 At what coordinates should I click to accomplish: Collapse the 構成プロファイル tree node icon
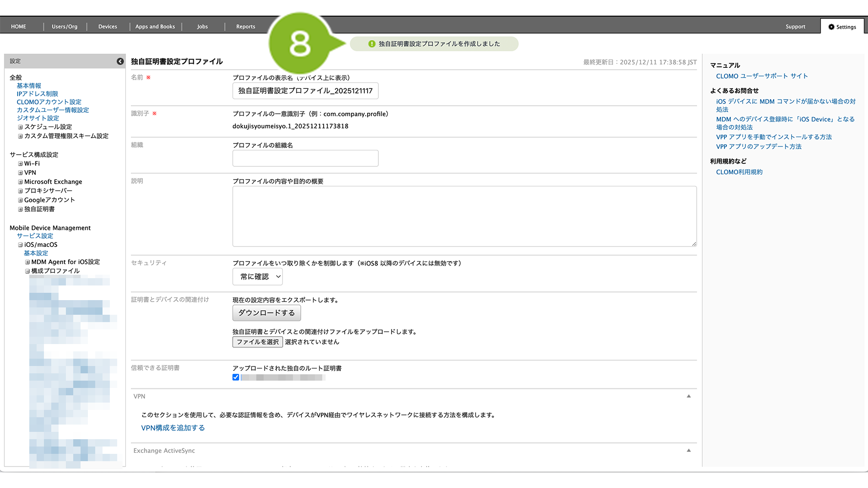(27, 271)
